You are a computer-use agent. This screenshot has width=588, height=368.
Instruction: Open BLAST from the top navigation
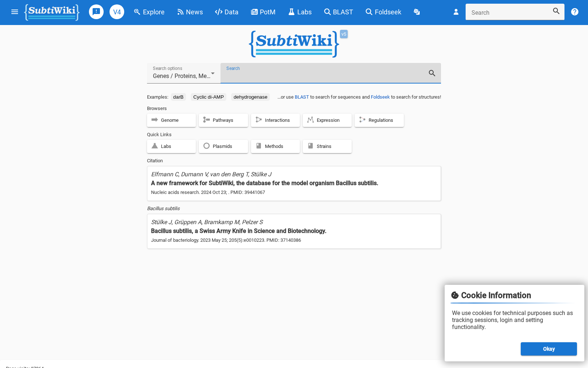click(x=338, y=12)
